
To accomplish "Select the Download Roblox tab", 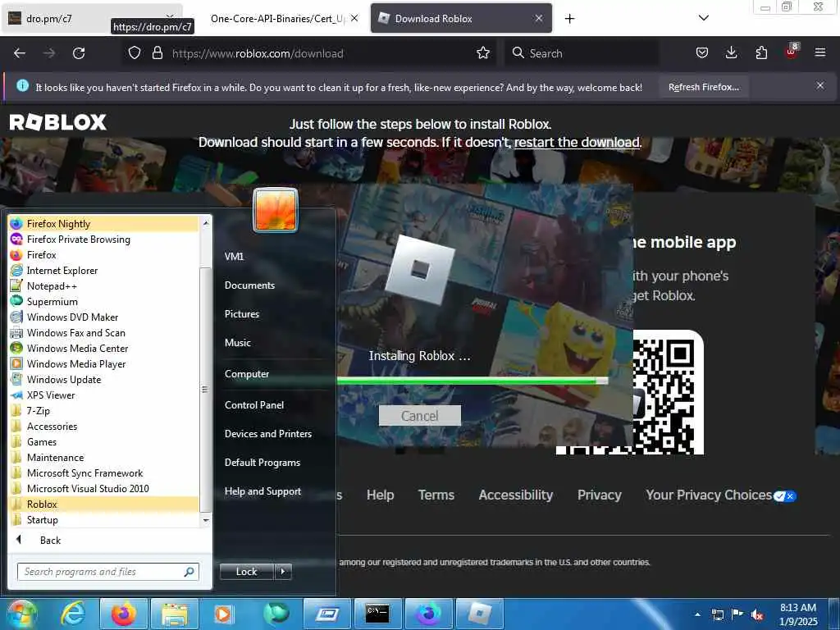I will pos(461,19).
